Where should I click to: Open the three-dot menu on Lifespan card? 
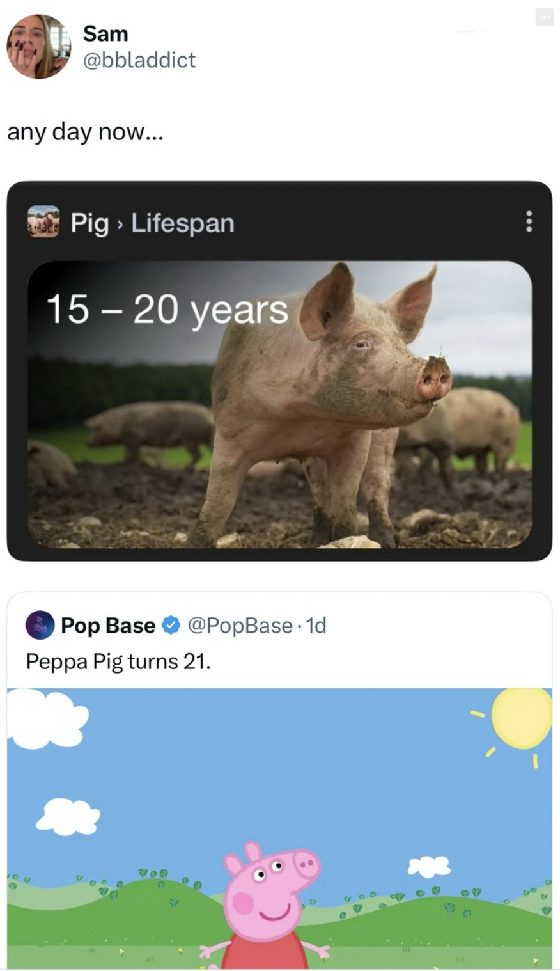point(528,221)
